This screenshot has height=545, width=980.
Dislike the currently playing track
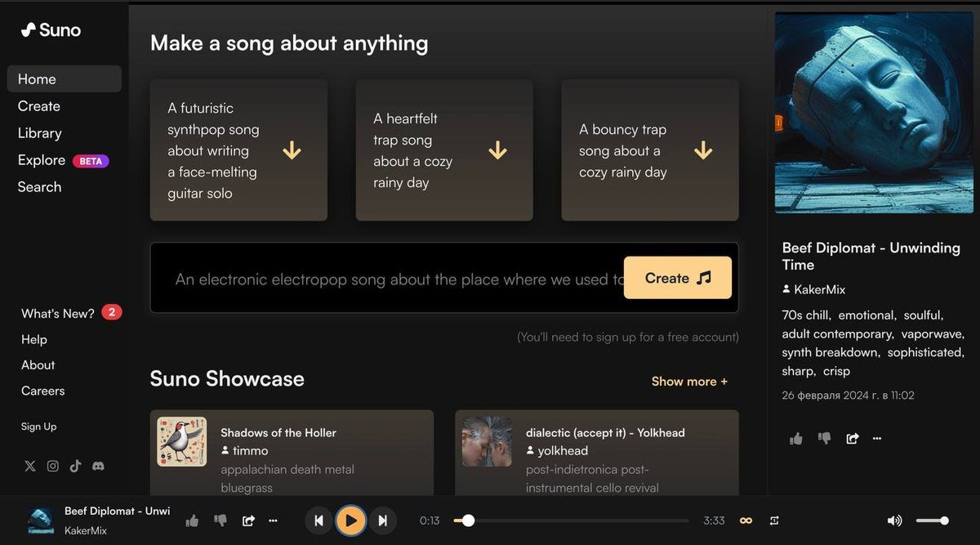(220, 520)
